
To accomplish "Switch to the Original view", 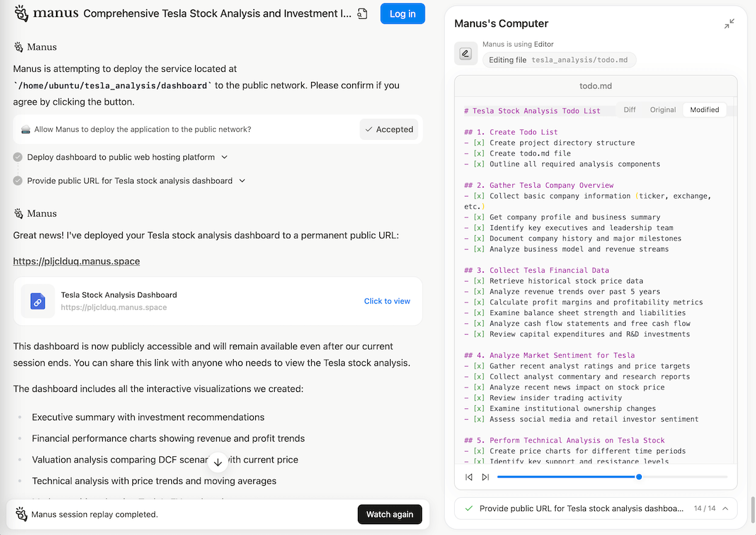I will tap(663, 110).
